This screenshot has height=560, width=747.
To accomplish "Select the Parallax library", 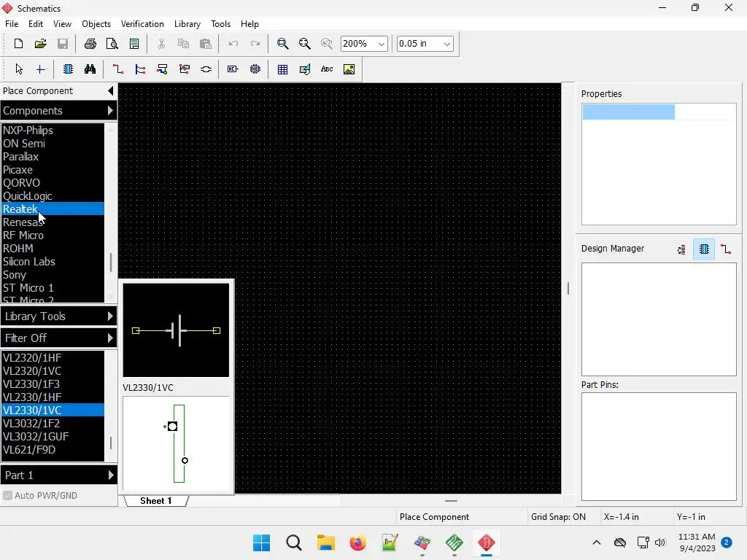I will tap(53, 157).
